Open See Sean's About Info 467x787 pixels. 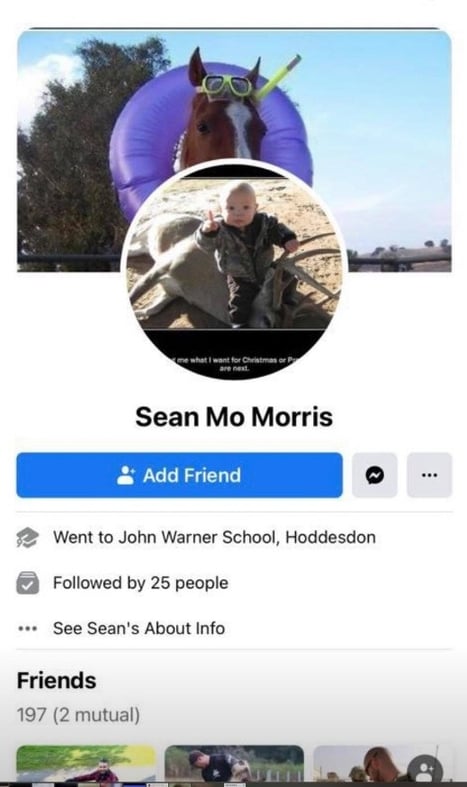click(139, 628)
